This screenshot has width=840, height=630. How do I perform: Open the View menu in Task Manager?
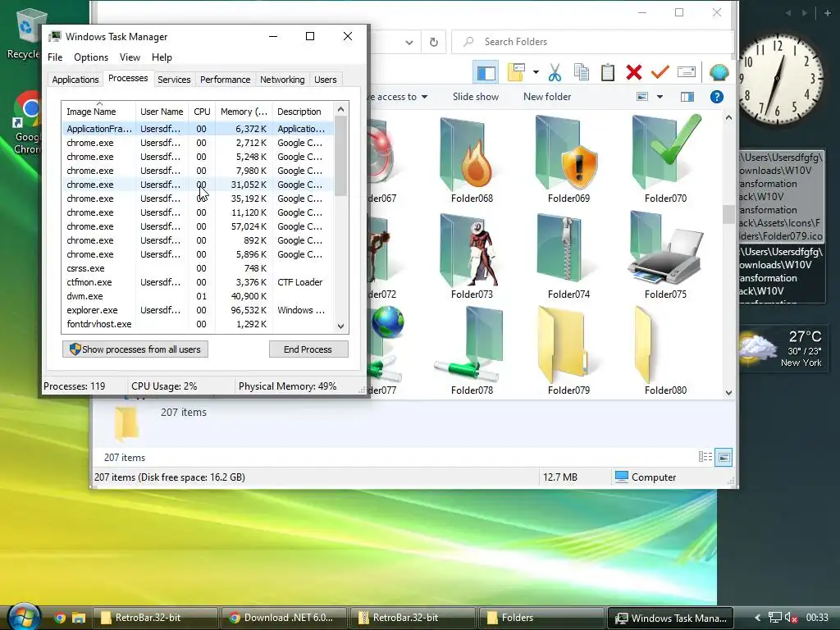(130, 57)
